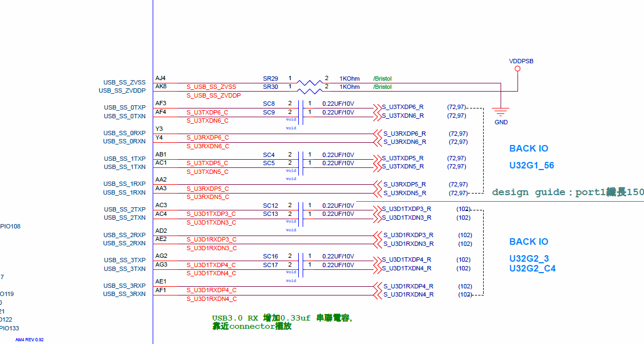Click the AM4 REV 0.92 text
The image size is (644, 344).
29,340
